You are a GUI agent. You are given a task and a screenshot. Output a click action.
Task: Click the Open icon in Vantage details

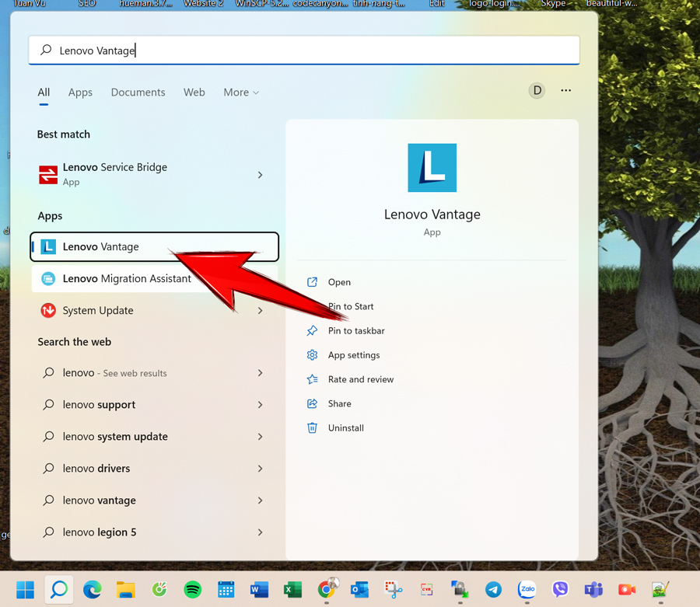pyautogui.click(x=312, y=282)
